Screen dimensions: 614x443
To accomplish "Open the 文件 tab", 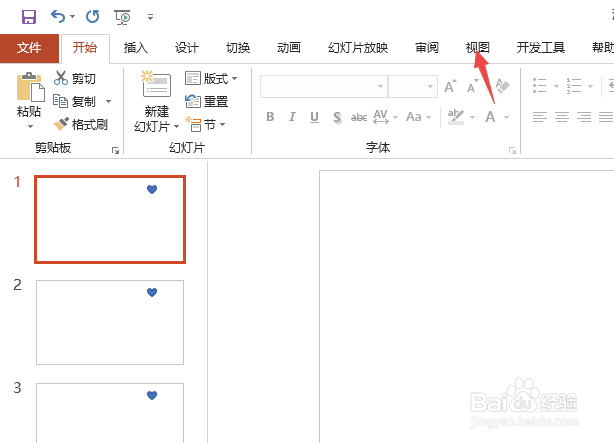I will [29, 48].
